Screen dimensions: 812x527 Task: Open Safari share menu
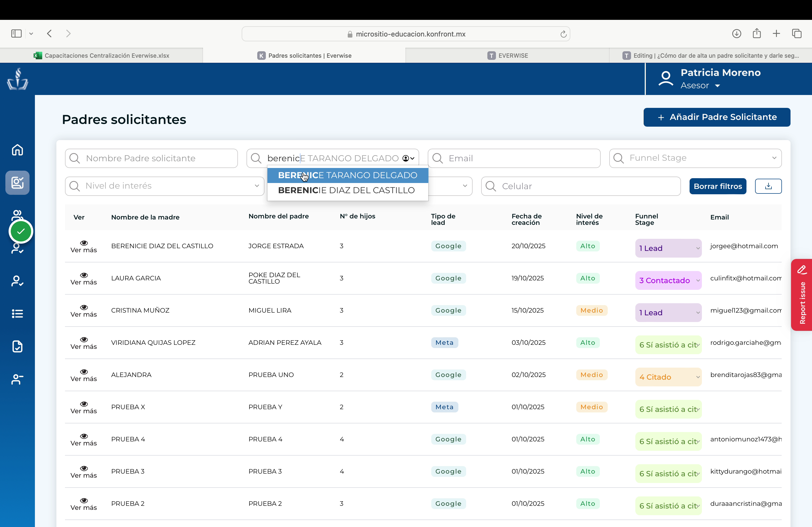coord(757,33)
